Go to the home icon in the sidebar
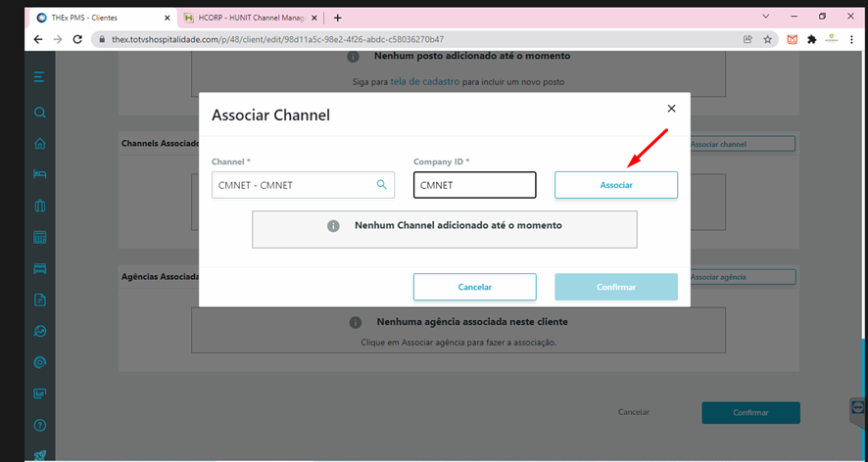This screenshot has width=868, height=462. (39, 143)
